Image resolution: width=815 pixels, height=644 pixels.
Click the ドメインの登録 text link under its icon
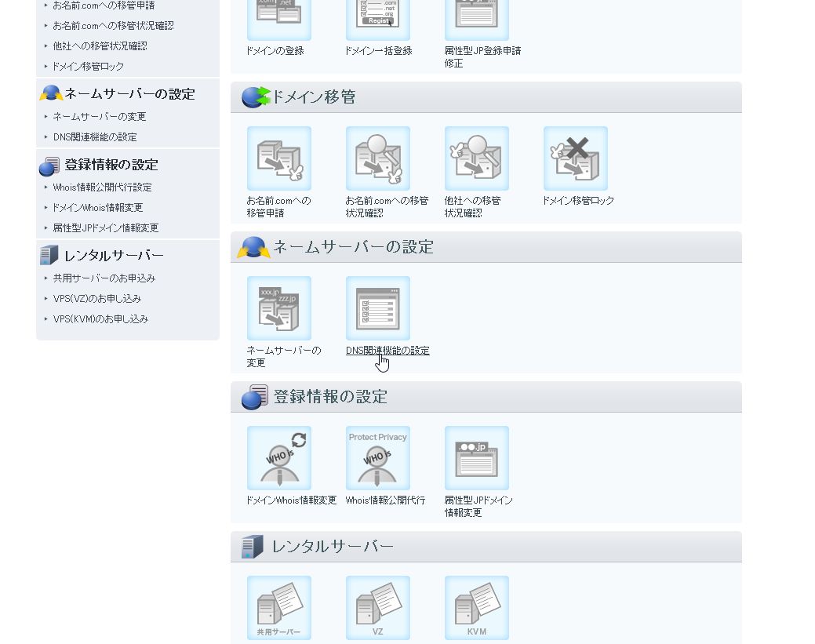[x=275, y=51]
